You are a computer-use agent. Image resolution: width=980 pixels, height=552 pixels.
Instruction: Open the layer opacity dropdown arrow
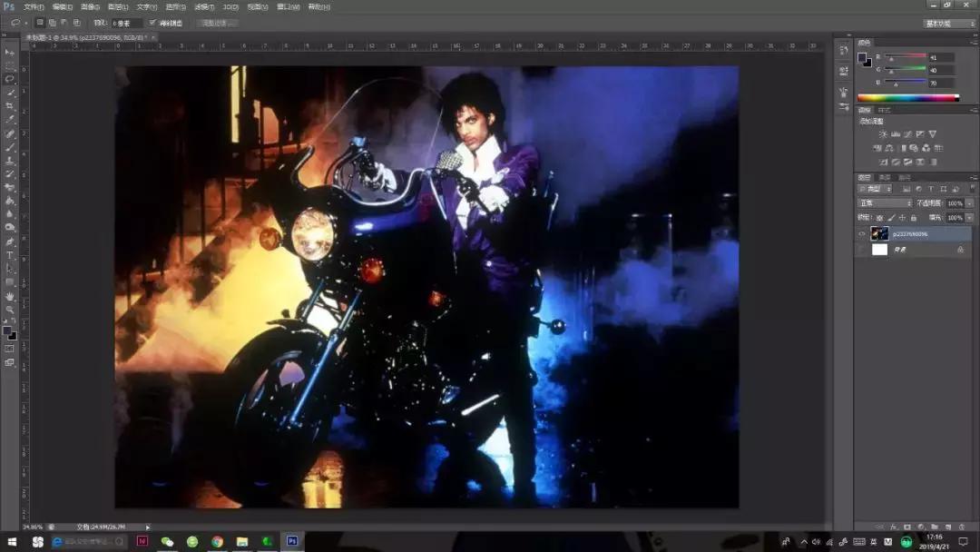(x=970, y=203)
